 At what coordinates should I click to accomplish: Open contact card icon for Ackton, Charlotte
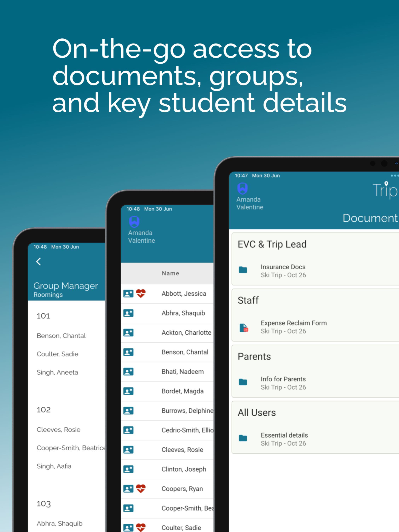pos(128,333)
